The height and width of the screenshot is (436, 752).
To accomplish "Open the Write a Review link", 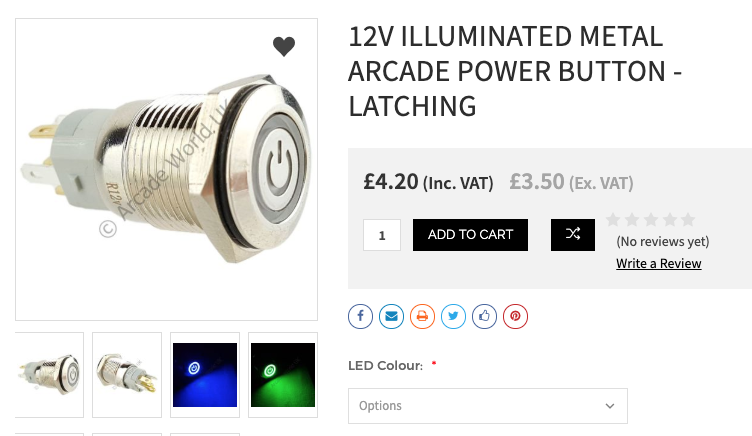I will click(x=658, y=263).
